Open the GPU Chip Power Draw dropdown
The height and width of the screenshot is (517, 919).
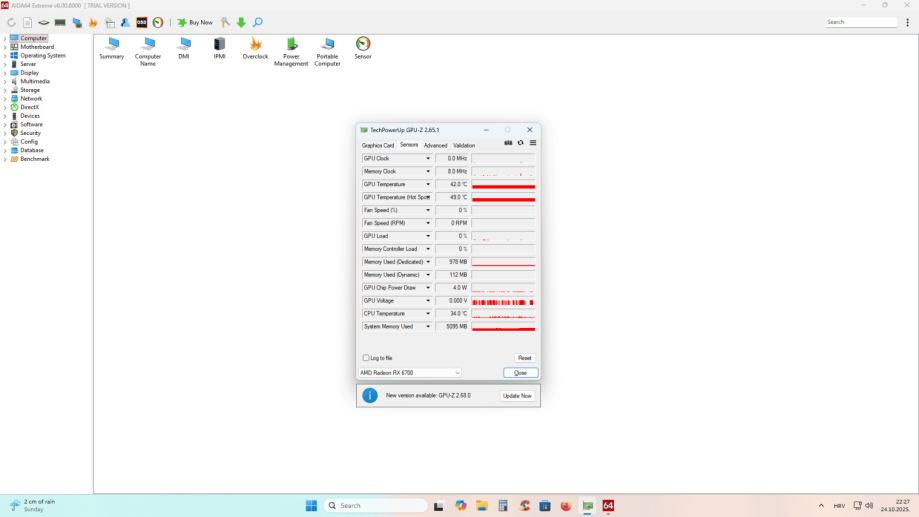(x=428, y=288)
